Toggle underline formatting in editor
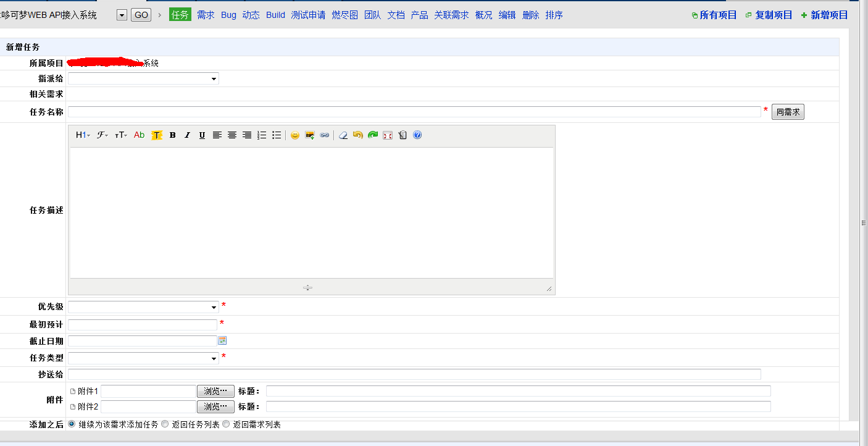 pyautogui.click(x=202, y=135)
